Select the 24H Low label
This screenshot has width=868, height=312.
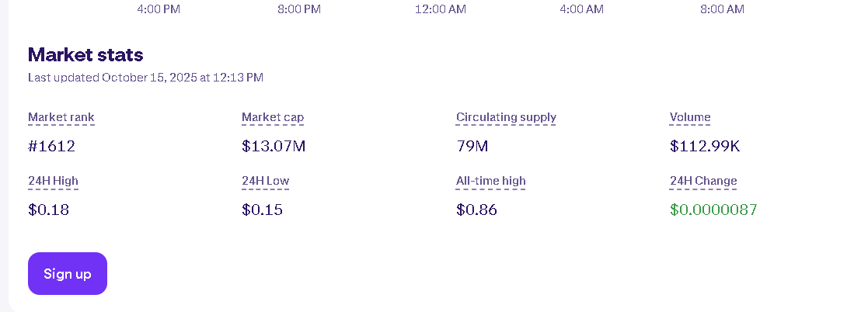(x=265, y=182)
